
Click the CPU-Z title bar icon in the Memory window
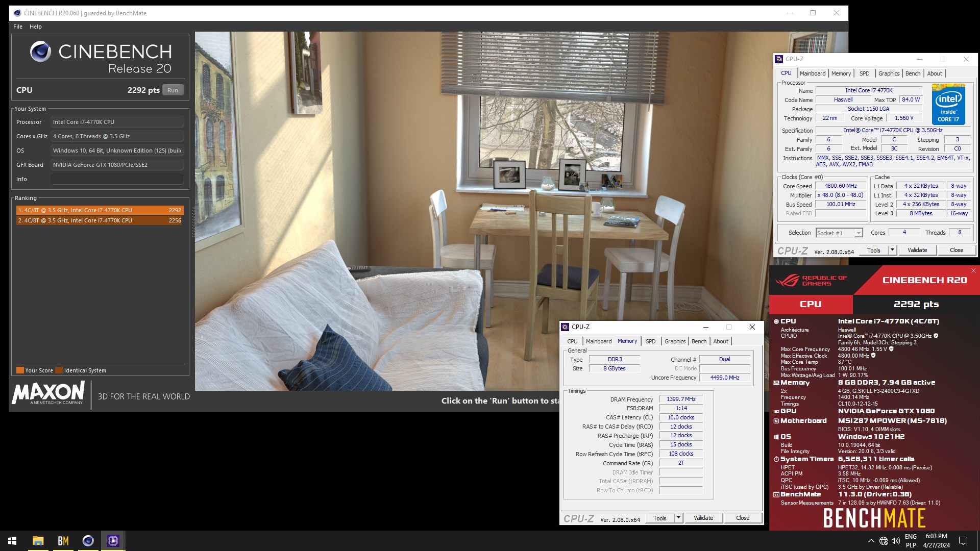pos(565,327)
